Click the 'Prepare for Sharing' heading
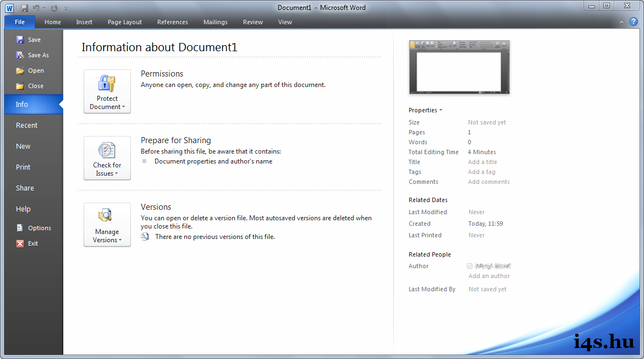644x359 pixels. (x=176, y=140)
